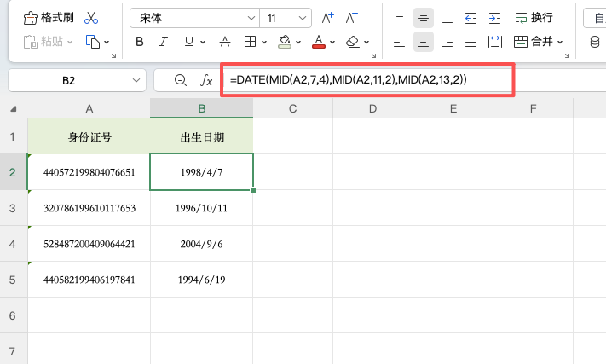Cut selection with scissors icon

point(91,18)
